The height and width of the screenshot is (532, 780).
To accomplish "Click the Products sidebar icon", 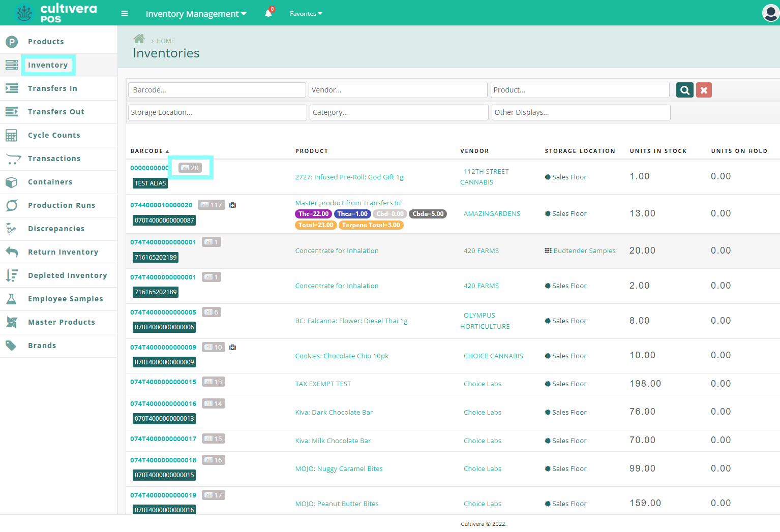I will [12, 42].
